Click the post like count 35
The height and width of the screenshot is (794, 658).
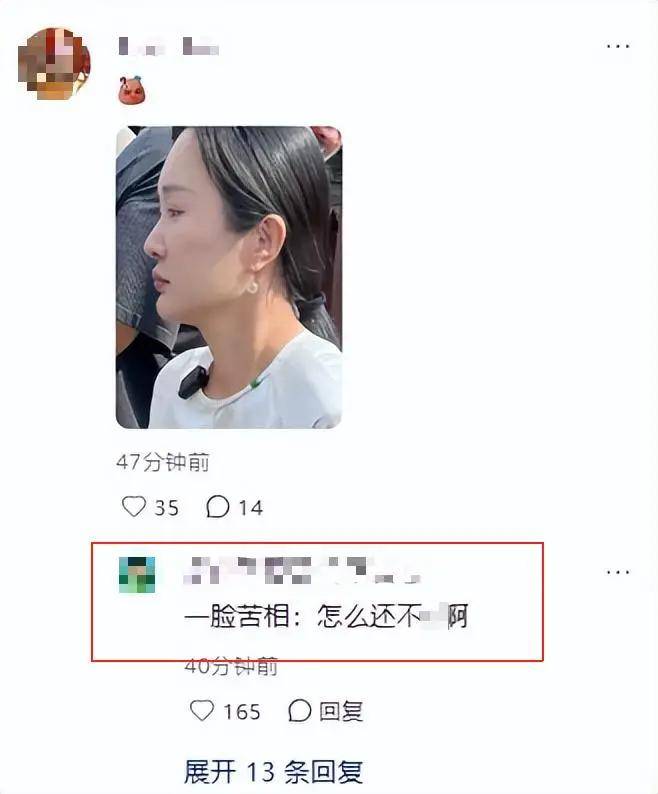pos(167,508)
